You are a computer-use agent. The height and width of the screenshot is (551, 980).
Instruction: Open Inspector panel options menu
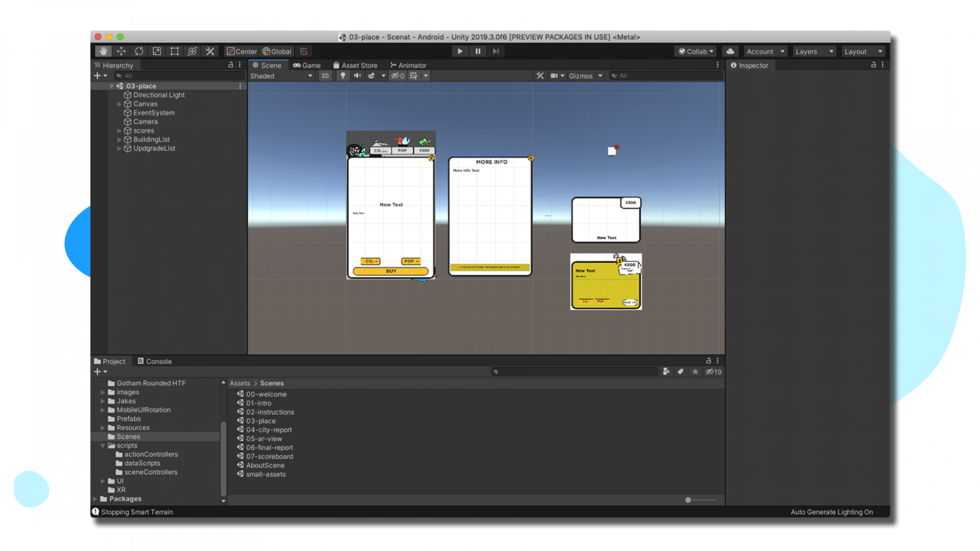tap(883, 65)
